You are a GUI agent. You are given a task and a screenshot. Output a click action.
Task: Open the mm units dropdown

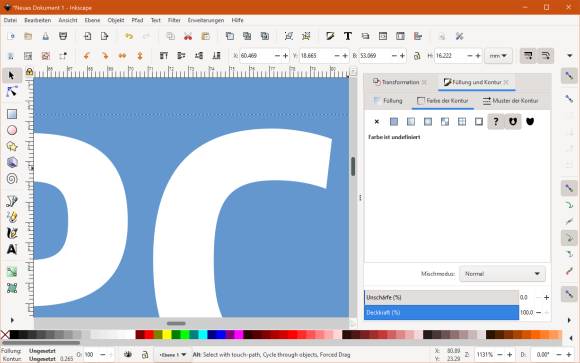[x=498, y=56]
